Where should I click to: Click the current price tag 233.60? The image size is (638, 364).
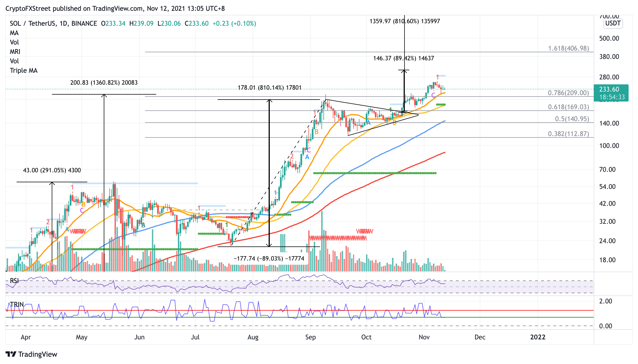611,93
